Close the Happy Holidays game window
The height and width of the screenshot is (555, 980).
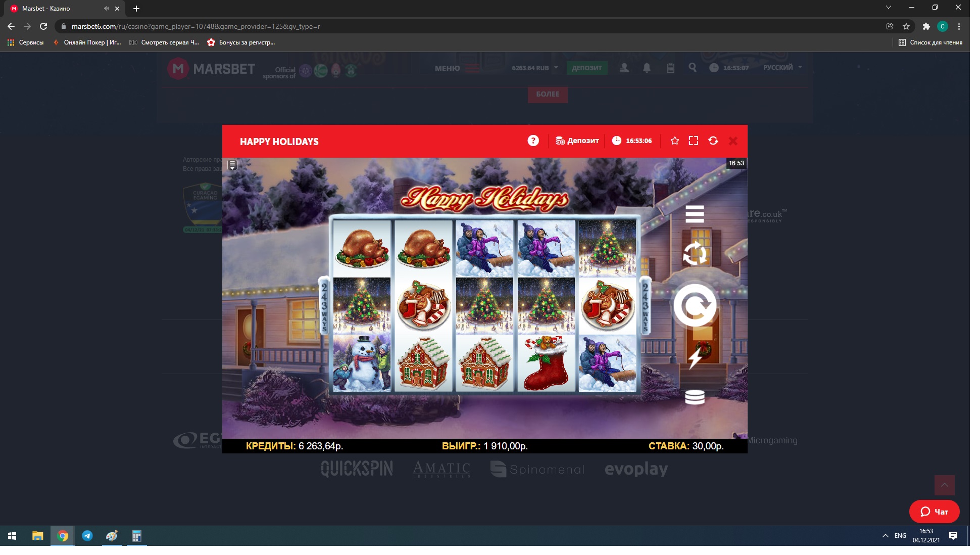pyautogui.click(x=733, y=141)
